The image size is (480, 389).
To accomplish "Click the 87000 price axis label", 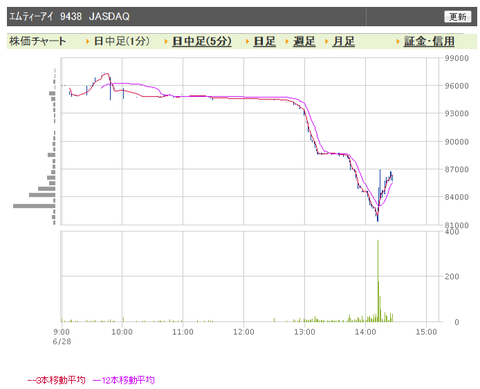I will click(456, 169).
